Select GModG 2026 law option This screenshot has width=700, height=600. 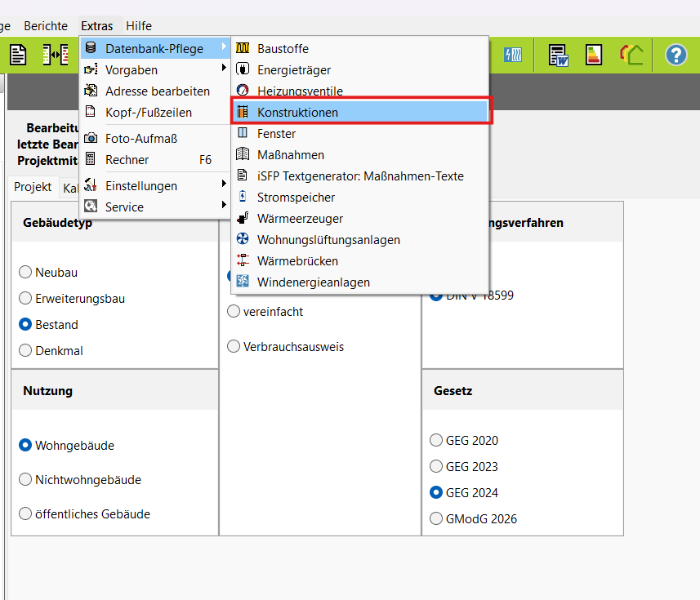436,519
